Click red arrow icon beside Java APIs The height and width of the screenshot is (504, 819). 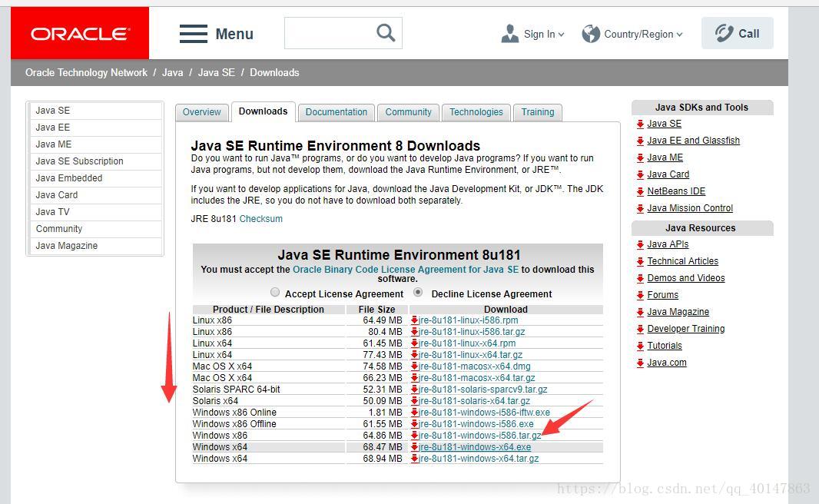pos(640,244)
